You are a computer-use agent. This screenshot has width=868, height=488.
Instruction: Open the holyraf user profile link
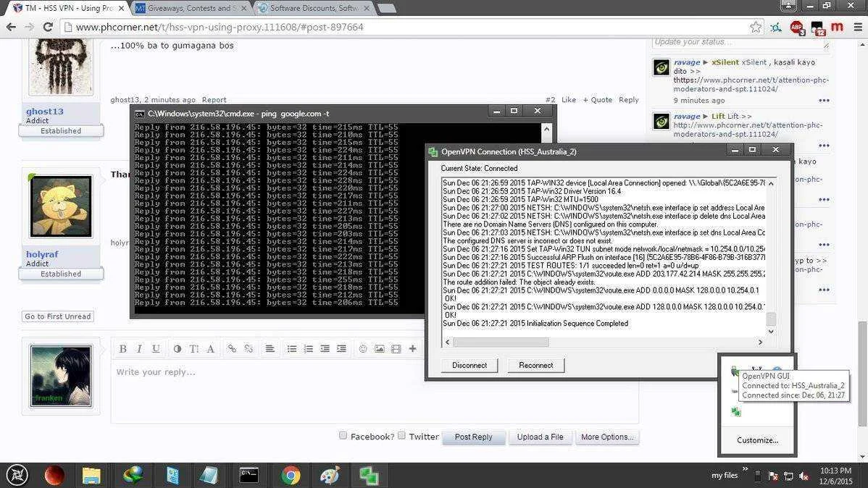(42, 255)
